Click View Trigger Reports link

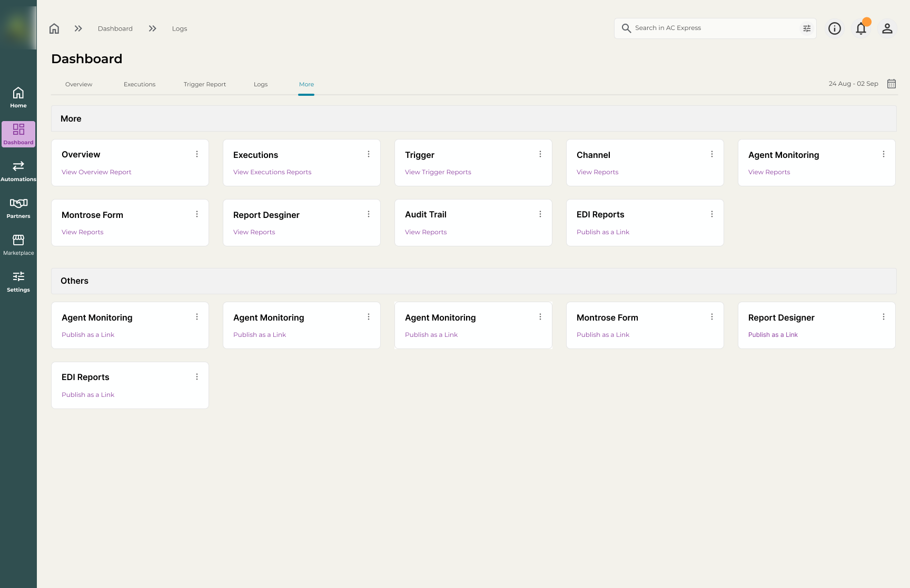(x=438, y=172)
